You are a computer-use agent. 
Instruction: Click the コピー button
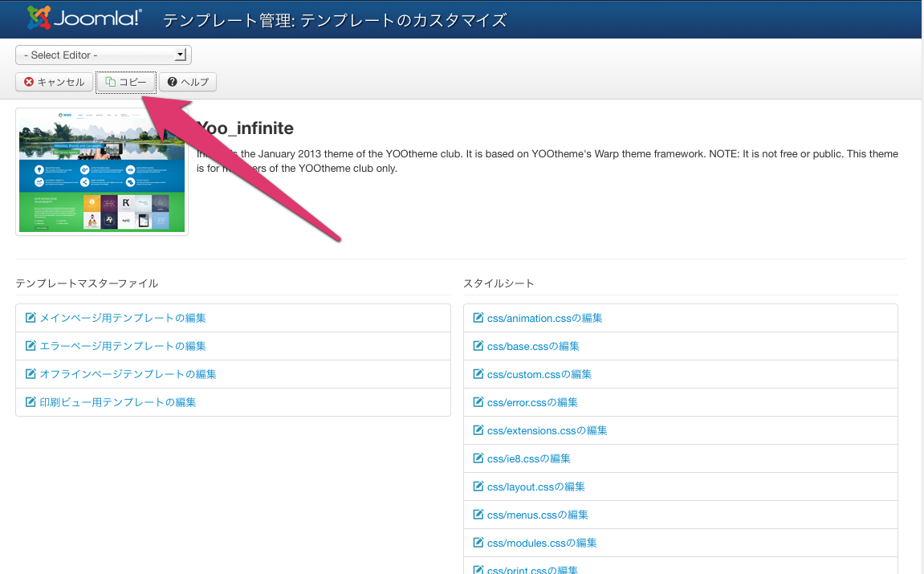click(125, 81)
